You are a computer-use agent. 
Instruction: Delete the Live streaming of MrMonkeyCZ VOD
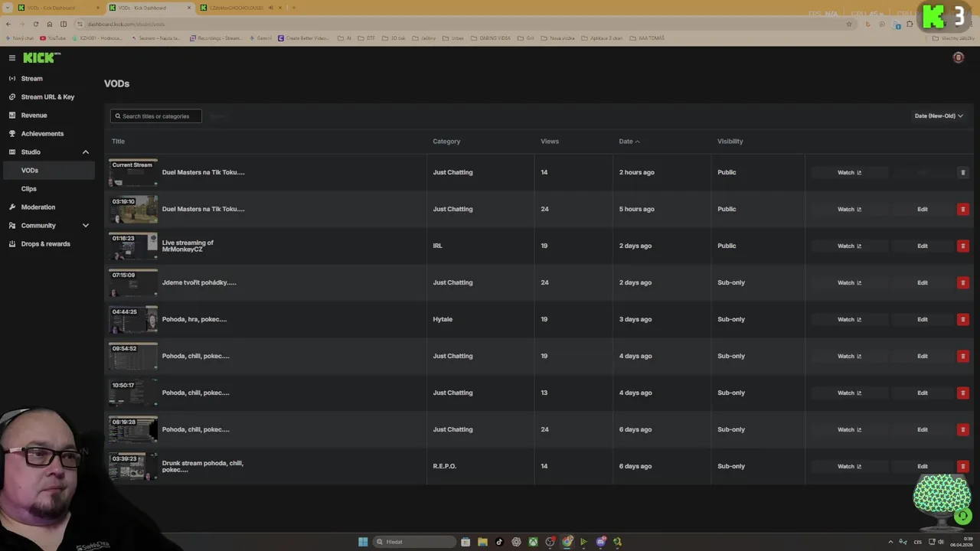[x=963, y=246]
